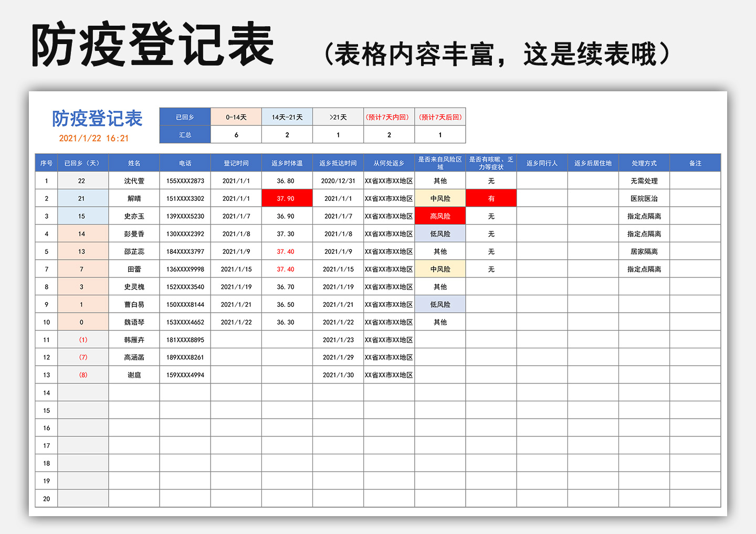Select the 备注 column header
This screenshot has width=756, height=534.
(x=695, y=163)
